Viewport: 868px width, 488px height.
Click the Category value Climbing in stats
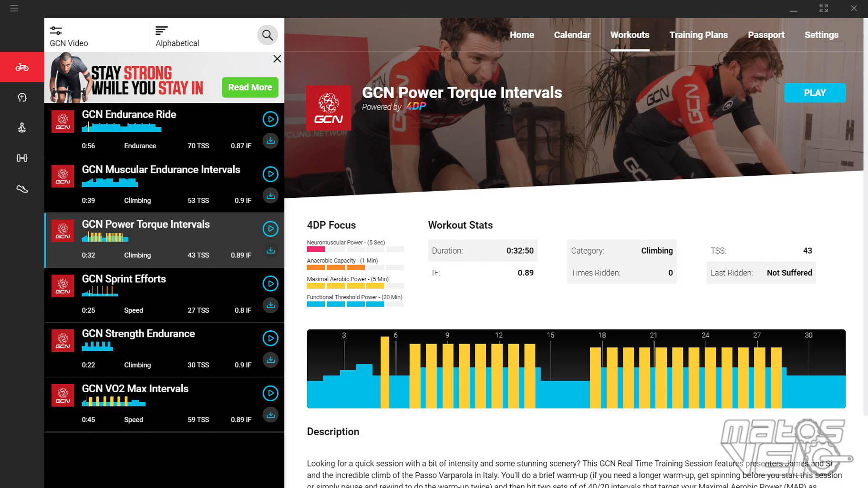pos(657,251)
